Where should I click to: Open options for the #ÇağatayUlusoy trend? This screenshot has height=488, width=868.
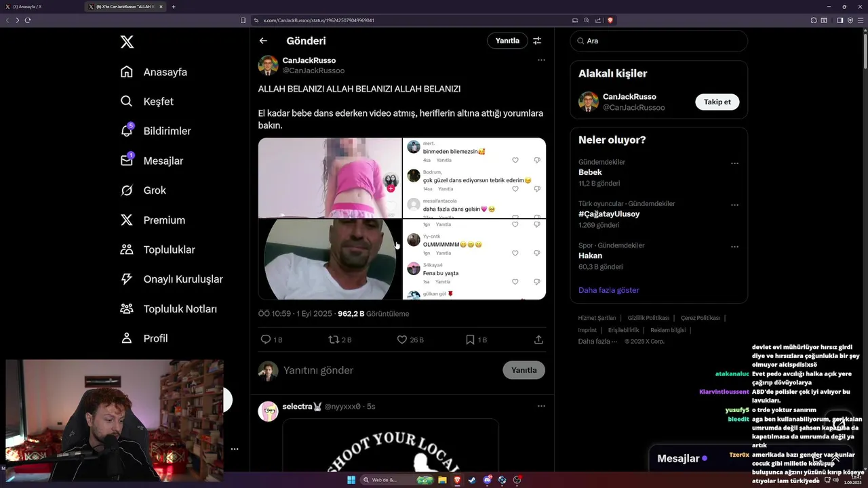pyautogui.click(x=734, y=205)
